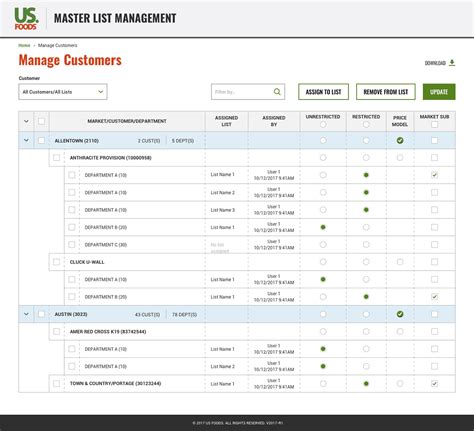Select the Restricted header radio button

pos(366,124)
